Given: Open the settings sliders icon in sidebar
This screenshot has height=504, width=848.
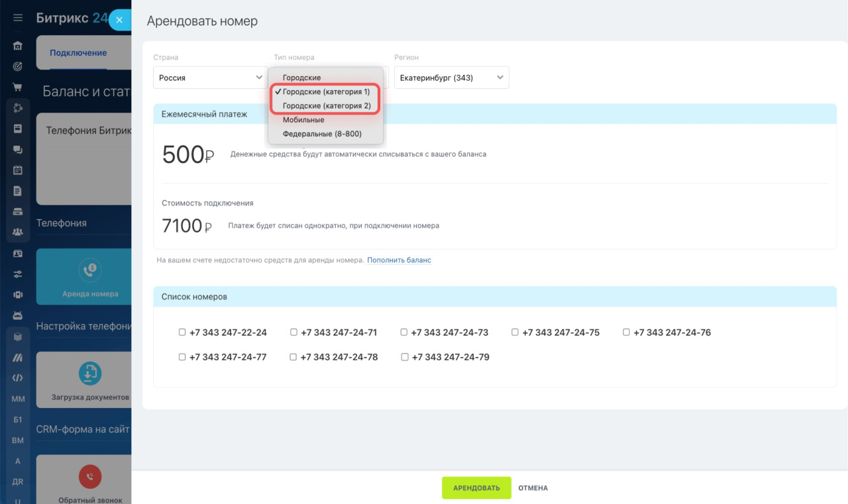Looking at the screenshot, I should (x=18, y=274).
